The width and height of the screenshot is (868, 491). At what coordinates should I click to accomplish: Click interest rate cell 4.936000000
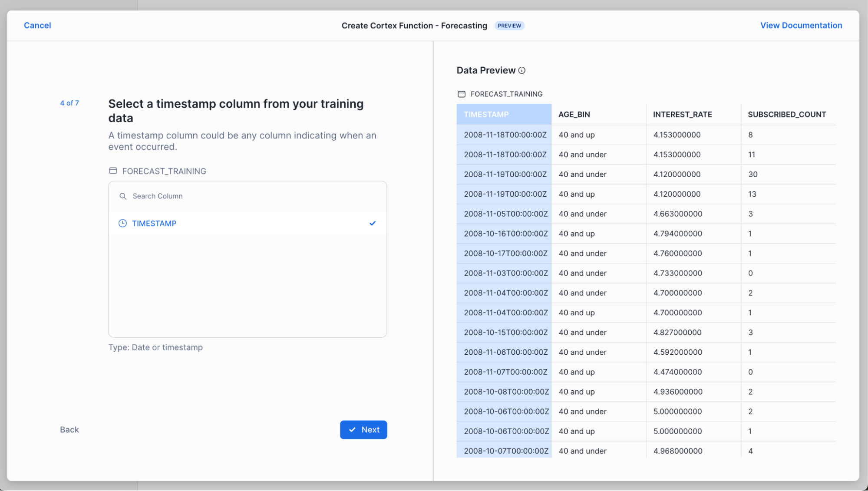point(677,392)
